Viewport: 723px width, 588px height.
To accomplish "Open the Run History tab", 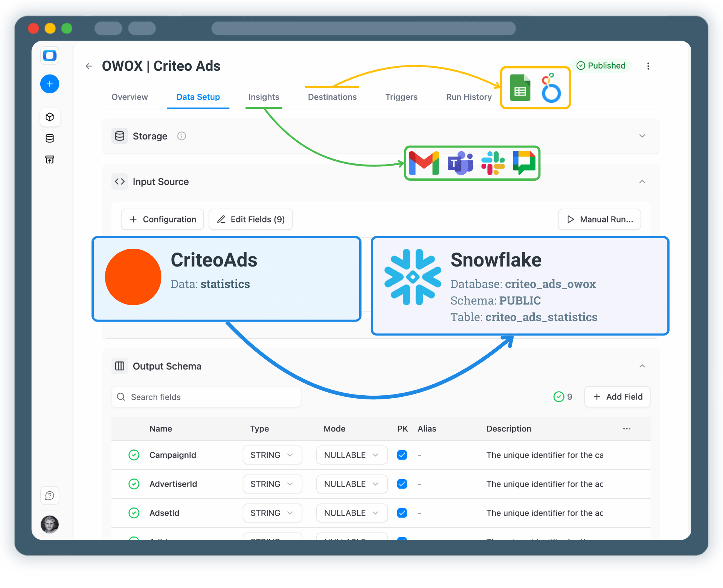I will coord(468,97).
